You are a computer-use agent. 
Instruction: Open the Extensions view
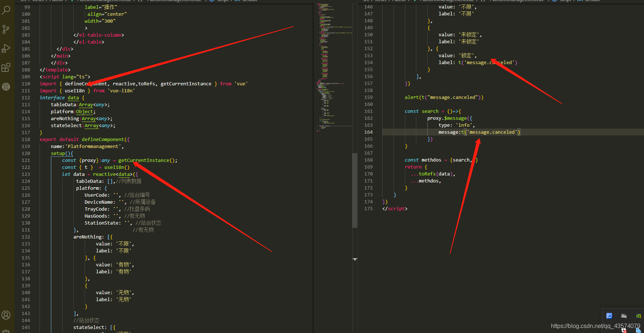(6, 67)
